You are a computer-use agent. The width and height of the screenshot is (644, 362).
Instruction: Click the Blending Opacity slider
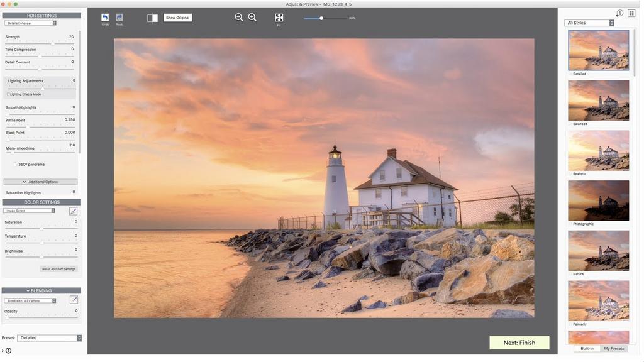point(41,317)
